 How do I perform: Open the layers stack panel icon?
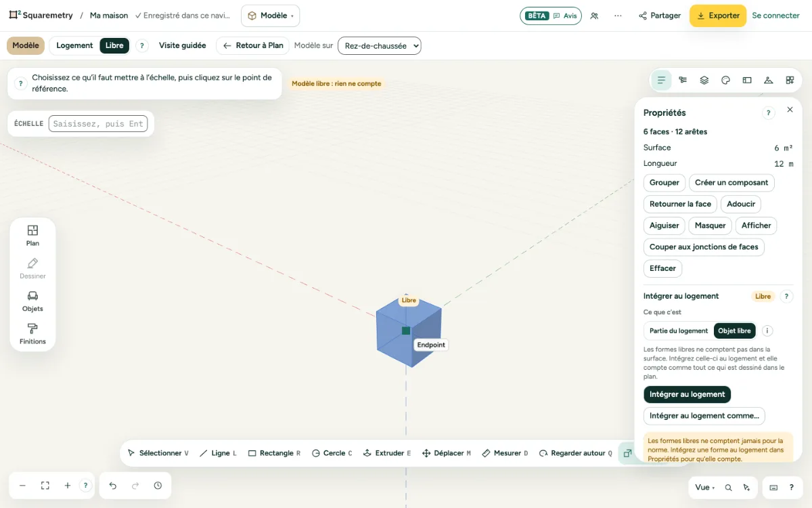click(x=704, y=80)
